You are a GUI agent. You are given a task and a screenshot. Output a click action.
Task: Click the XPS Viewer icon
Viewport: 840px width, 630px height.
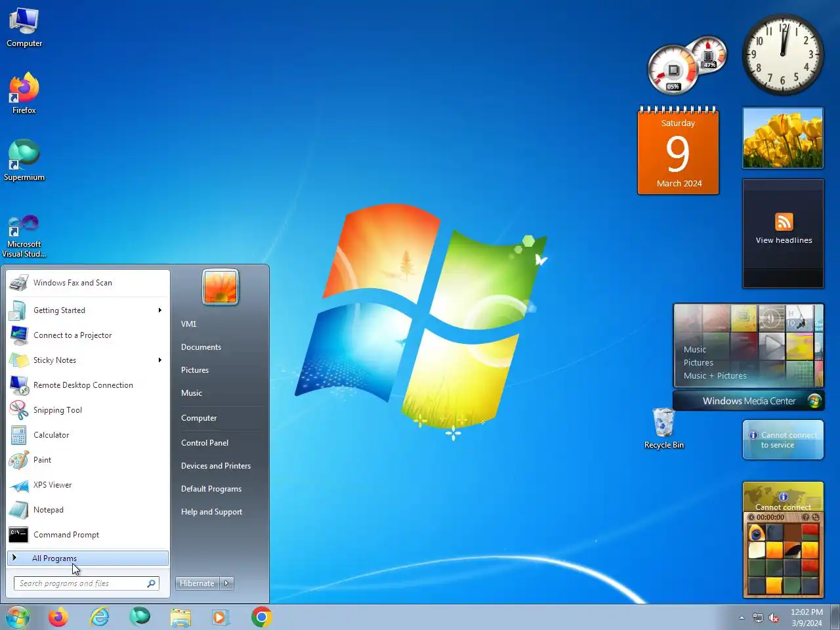point(18,485)
